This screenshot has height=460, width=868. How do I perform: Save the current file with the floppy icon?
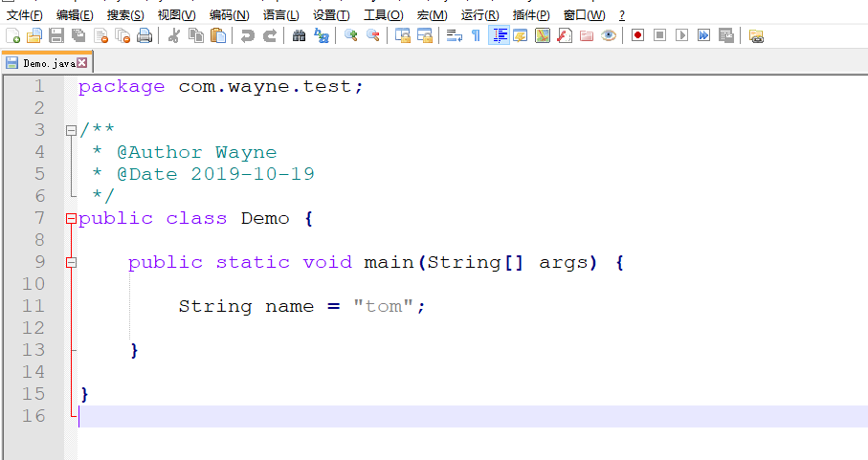coord(56,36)
